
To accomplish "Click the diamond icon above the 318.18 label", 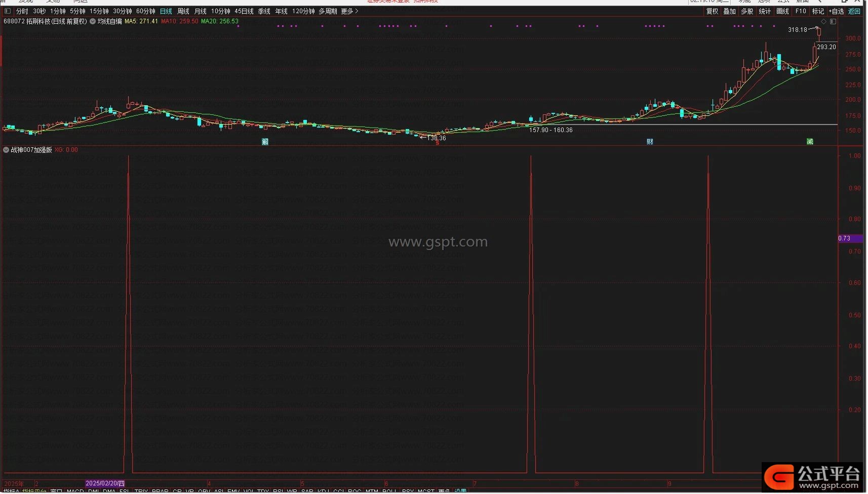I will coord(823,22).
